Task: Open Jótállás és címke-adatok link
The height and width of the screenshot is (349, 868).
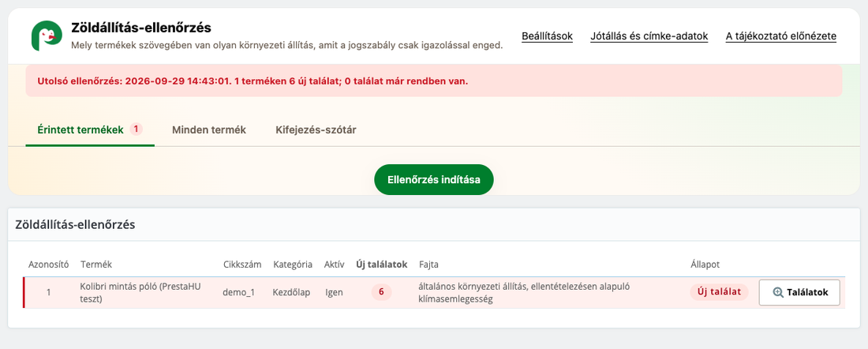Action: (649, 36)
